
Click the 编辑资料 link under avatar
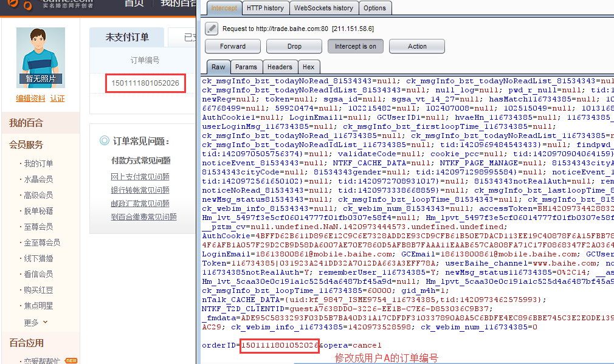pos(30,98)
